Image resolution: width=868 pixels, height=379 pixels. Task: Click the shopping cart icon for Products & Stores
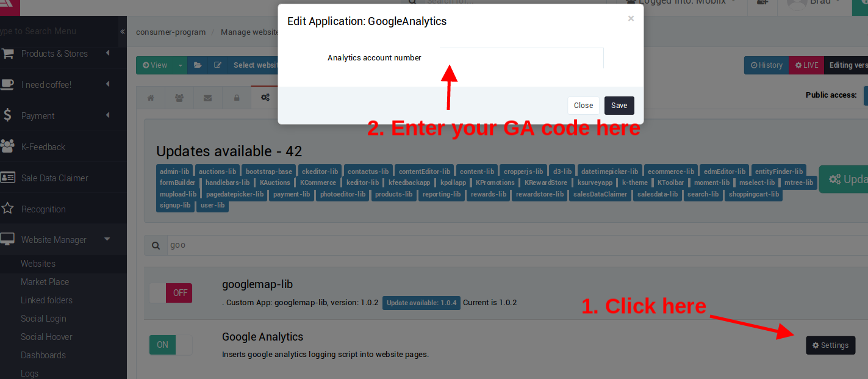(x=7, y=53)
